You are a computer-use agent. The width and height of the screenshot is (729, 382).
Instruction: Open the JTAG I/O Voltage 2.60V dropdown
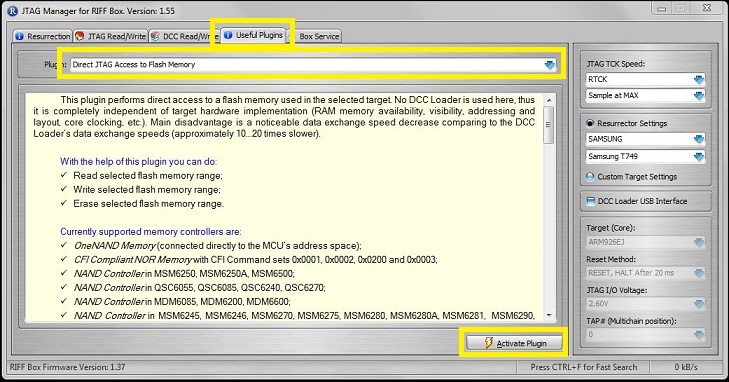point(646,304)
